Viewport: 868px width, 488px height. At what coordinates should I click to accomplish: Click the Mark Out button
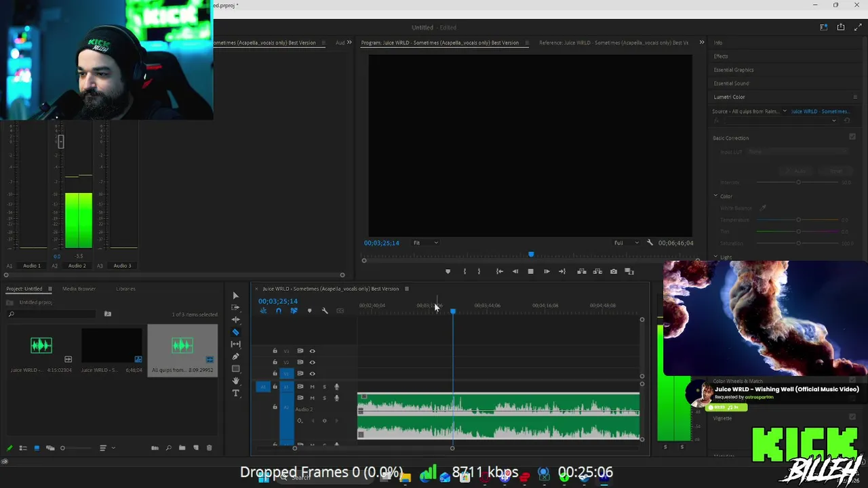point(479,272)
